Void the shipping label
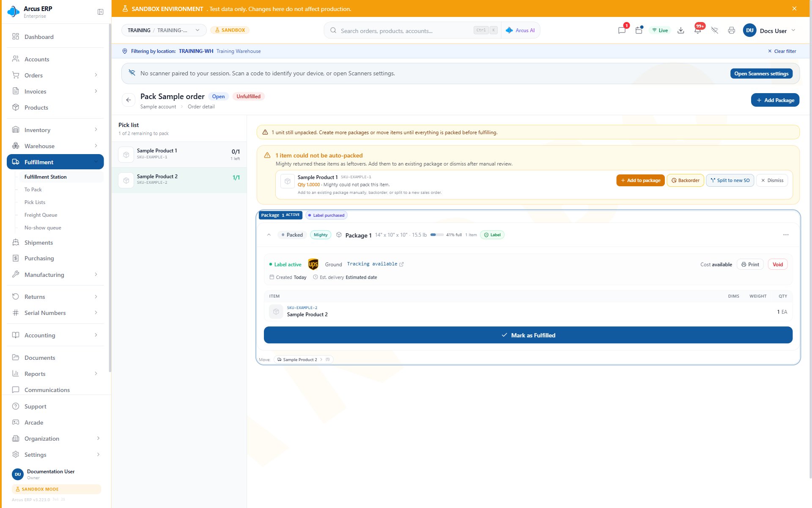 (777, 265)
